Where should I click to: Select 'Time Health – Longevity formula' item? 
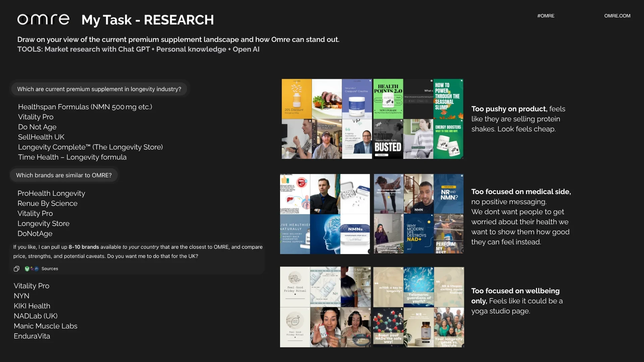pyautogui.click(x=72, y=157)
